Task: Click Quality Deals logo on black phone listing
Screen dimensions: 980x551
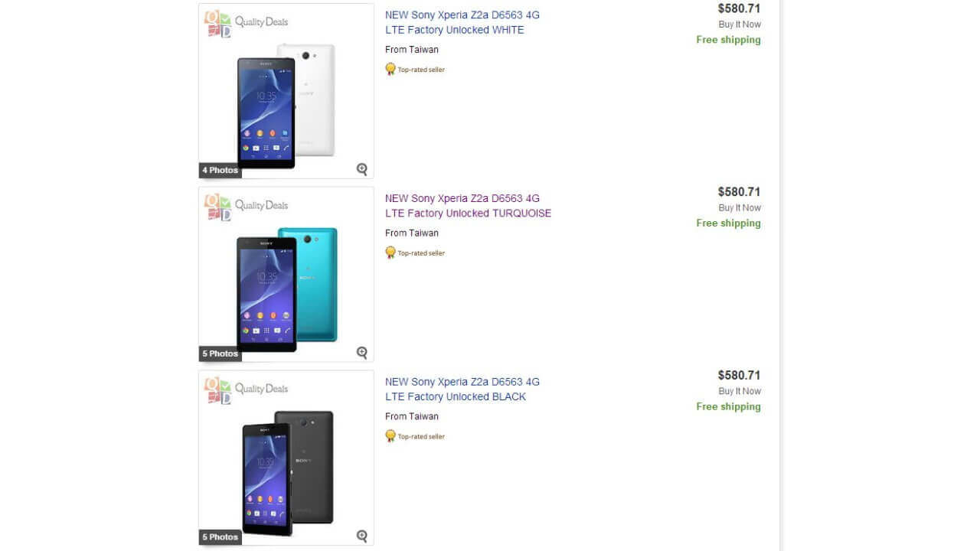Action: coord(246,389)
